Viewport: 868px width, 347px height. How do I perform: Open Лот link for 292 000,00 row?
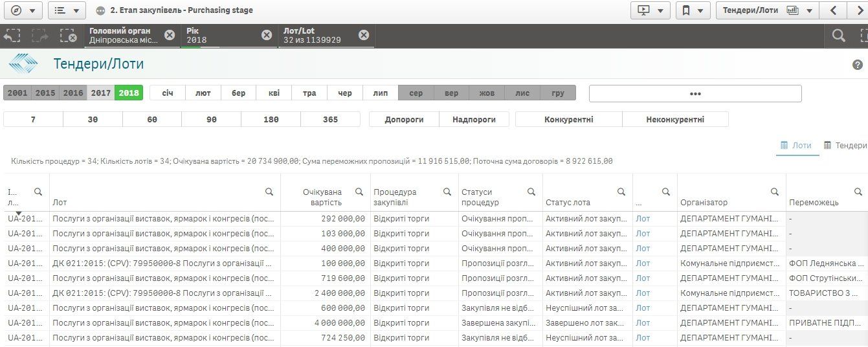pyautogui.click(x=643, y=219)
